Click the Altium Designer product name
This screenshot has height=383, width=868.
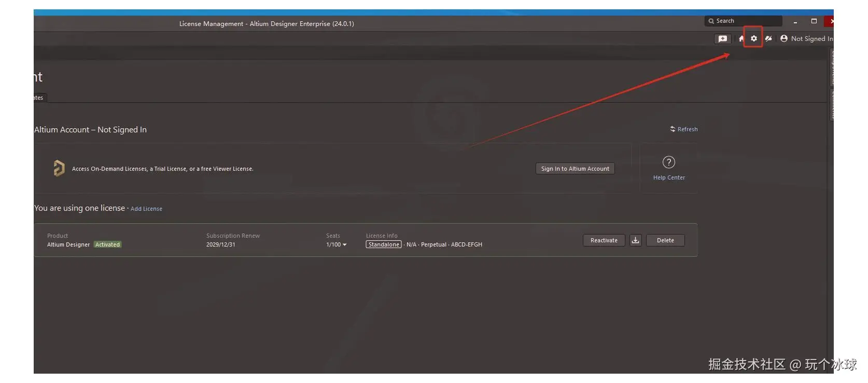click(x=68, y=244)
